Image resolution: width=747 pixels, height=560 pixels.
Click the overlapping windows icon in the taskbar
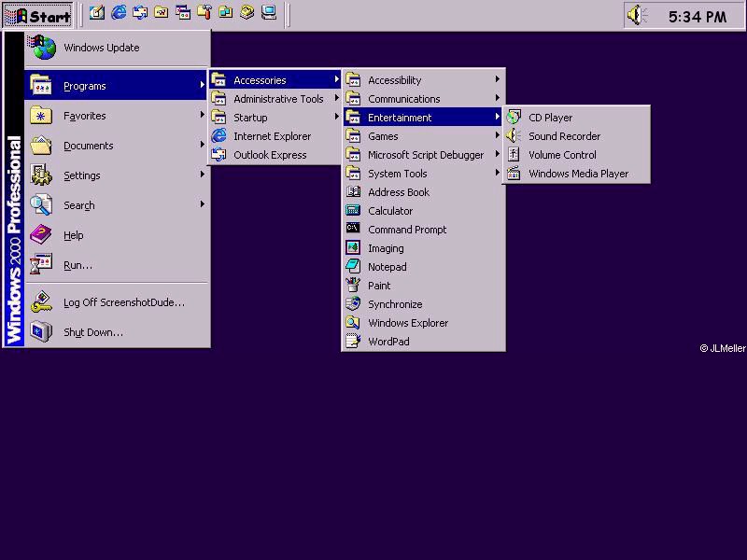(183, 13)
